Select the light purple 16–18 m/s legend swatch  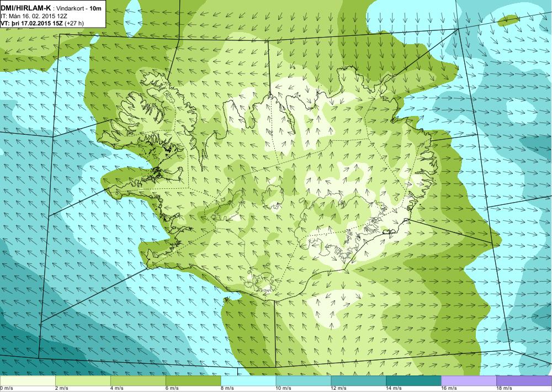[469, 381]
